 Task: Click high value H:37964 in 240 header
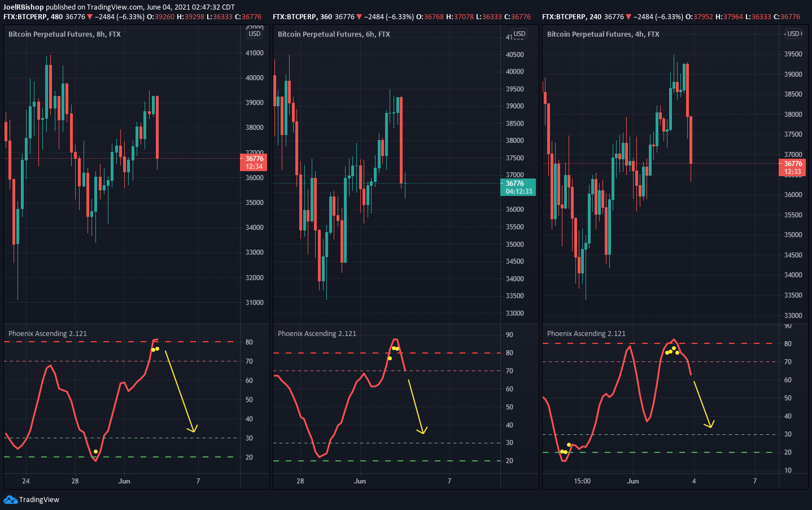click(x=729, y=17)
